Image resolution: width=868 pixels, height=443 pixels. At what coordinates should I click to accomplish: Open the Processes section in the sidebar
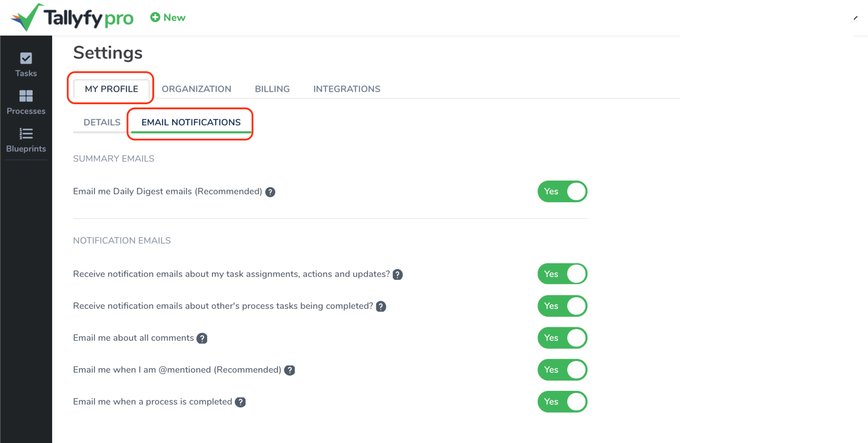pos(26,102)
